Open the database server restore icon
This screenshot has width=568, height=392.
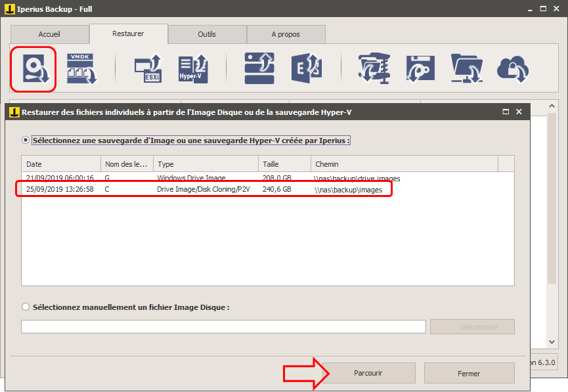coord(259,68)
